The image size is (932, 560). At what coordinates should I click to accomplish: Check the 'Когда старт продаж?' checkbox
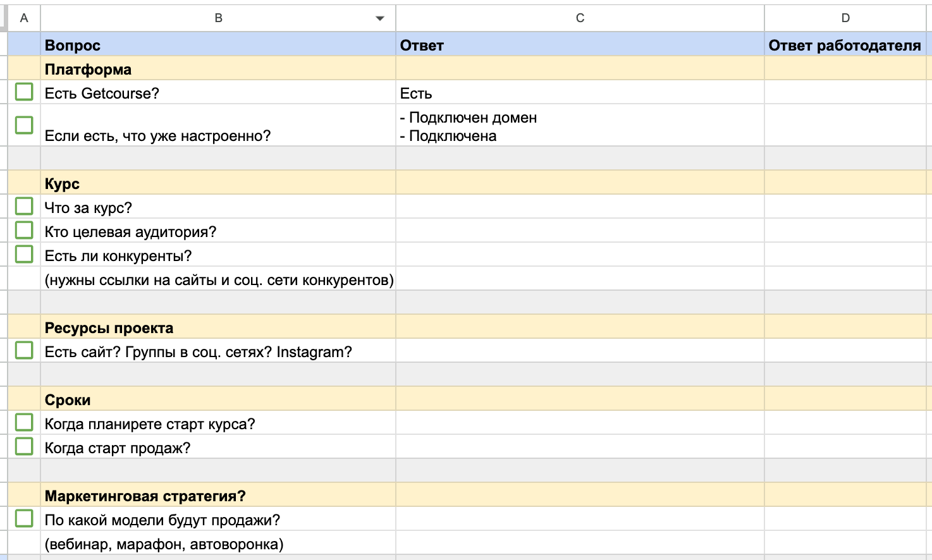pos(24,446)
